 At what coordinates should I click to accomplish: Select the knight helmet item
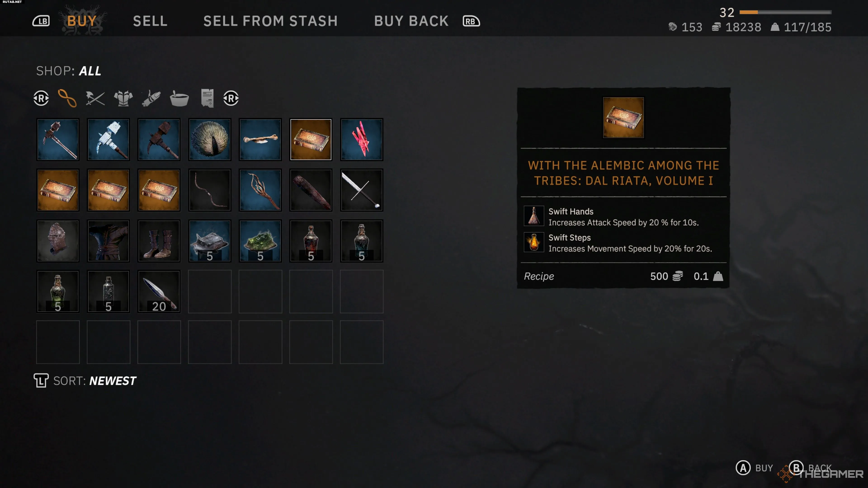58,241
